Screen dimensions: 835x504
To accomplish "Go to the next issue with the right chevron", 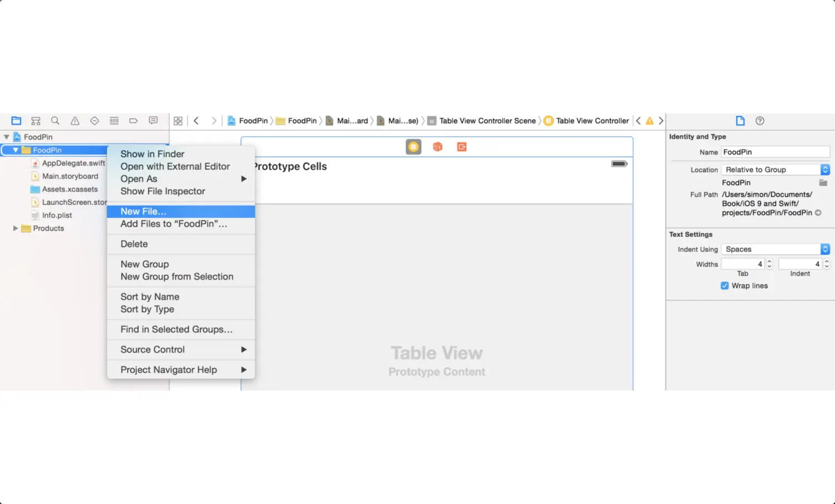I will [x=661, y=121].
